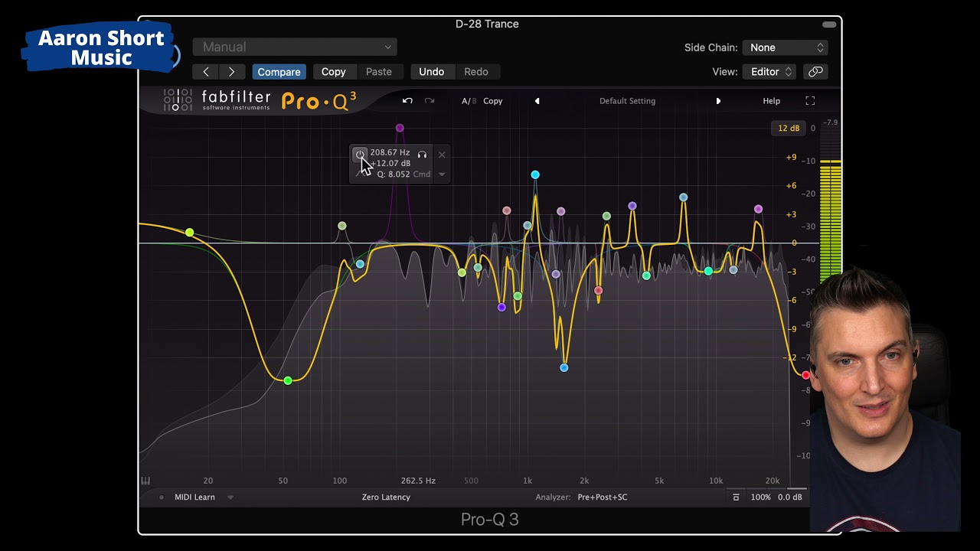Viewport: 980px width, 551px height.
Task: Switch the A/B state
Action: 469,101
